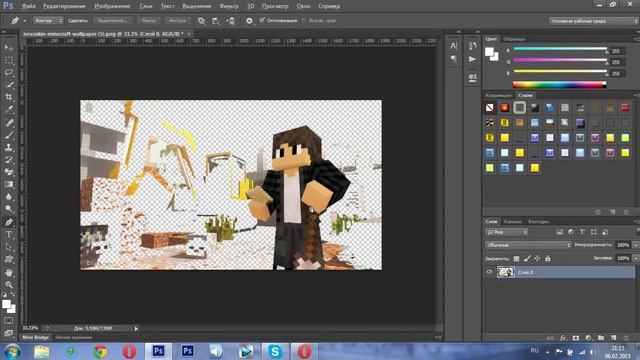Open the History panel icon
This screenshot has height=360, width=640.
click(472, 46)
